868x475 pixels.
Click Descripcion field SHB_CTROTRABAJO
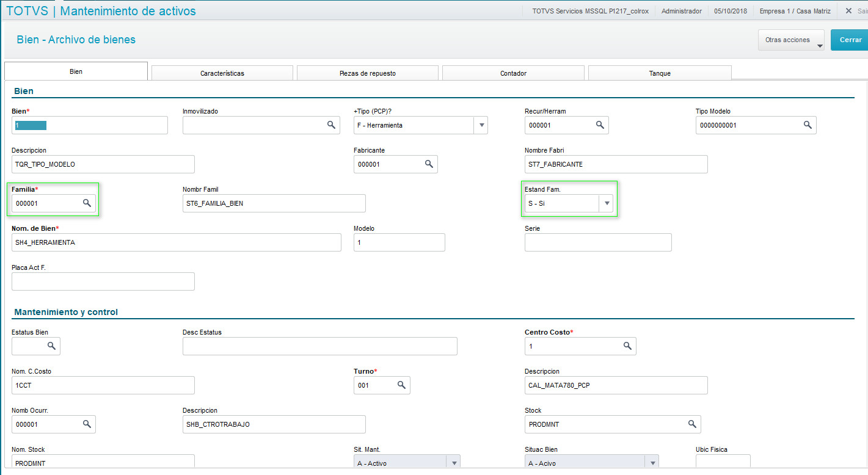[274, 424]
